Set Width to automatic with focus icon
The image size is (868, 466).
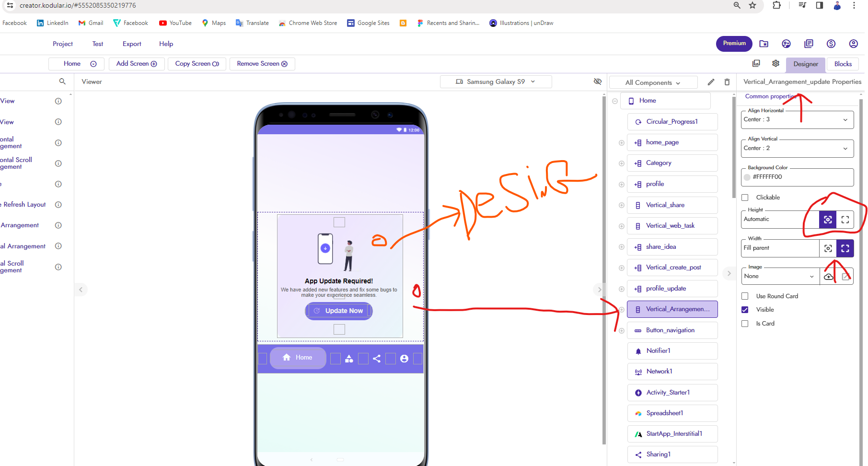pyautogui.click(x=828, y=248)
